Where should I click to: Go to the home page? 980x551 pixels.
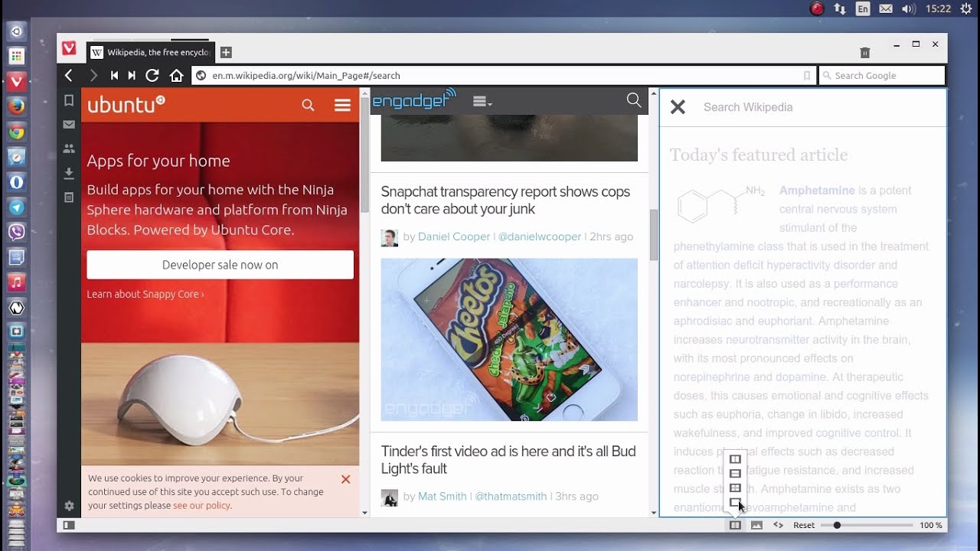coord(176,75)
